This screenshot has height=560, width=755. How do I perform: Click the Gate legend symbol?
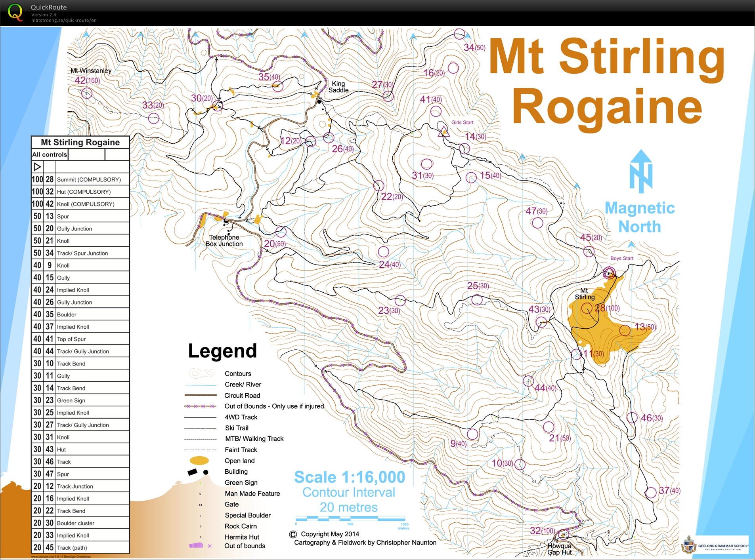point(200,504)
